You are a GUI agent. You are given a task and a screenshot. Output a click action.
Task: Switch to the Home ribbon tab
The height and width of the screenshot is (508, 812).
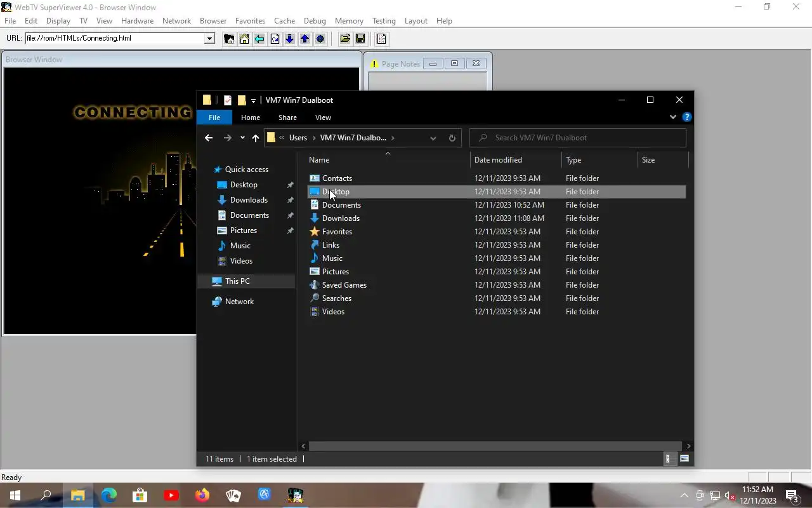coord(251,117)
